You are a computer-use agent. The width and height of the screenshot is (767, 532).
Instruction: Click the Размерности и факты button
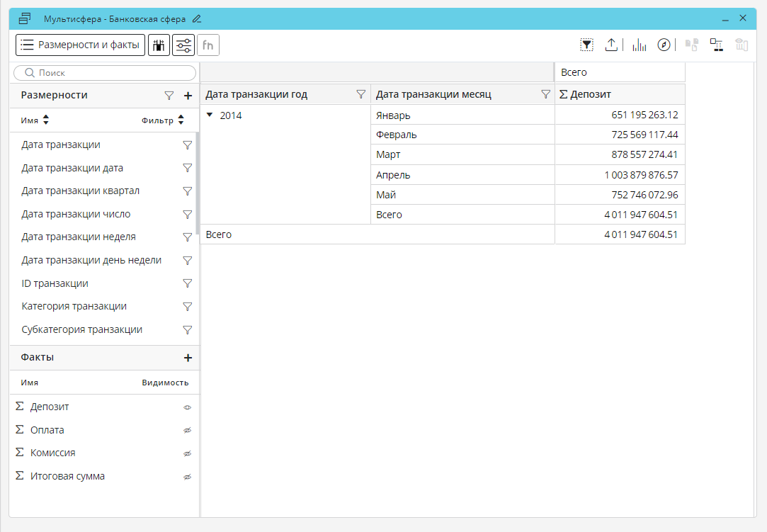pyautogui.click(x=80, y=45)
